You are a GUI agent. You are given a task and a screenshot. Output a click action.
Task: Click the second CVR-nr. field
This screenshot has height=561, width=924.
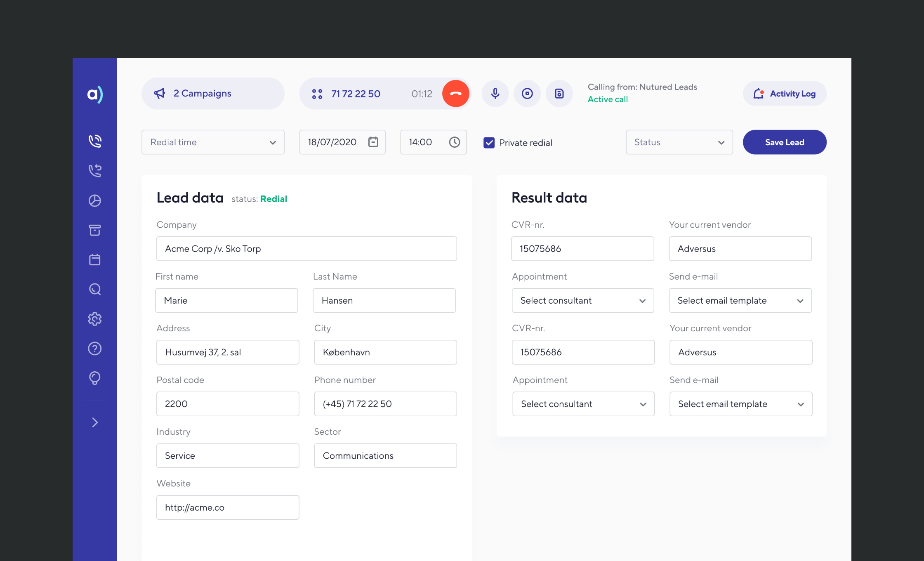point(583,352)
